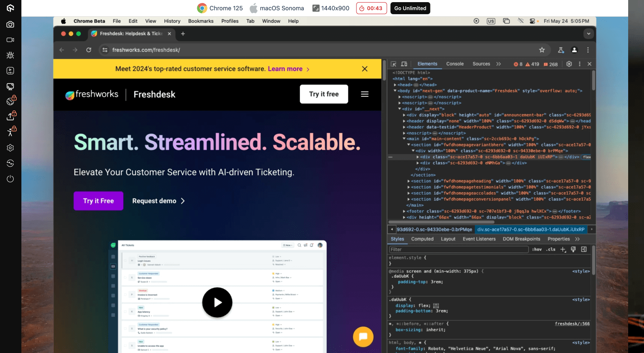Play the product demo video
The image size is (644, 353).
click(217, 302)
